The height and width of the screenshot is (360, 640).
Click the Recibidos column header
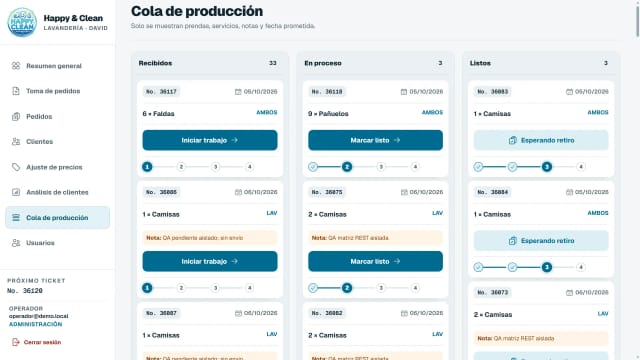210,63
